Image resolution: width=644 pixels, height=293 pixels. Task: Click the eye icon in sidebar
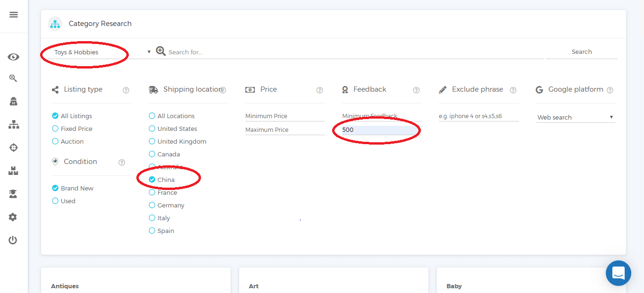point(13,57)
